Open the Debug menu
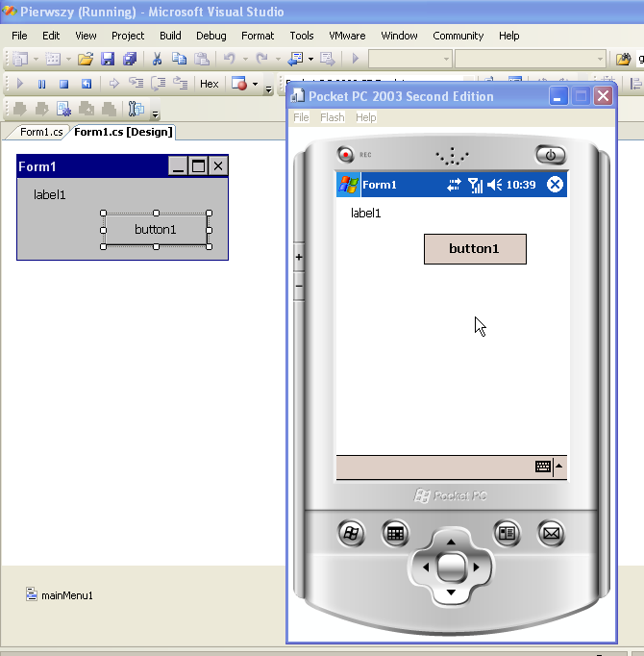This screenshot has height=656, width=644. (211, 36)
